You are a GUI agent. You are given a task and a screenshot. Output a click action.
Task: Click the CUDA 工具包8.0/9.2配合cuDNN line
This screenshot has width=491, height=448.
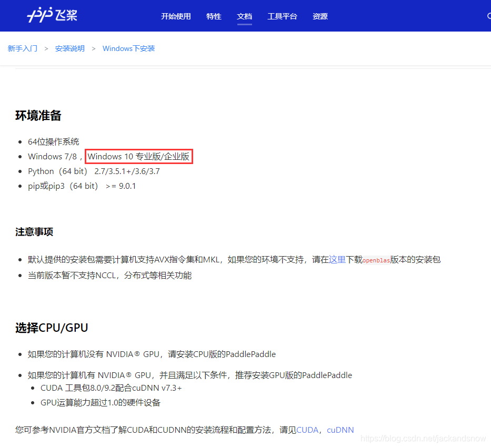(111, 388)
